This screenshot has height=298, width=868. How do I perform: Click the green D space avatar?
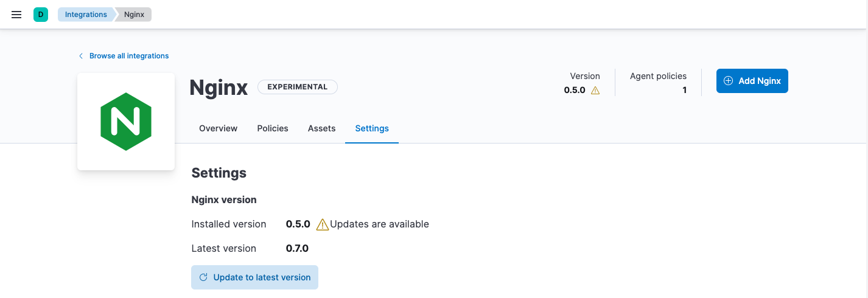(41, 15)
